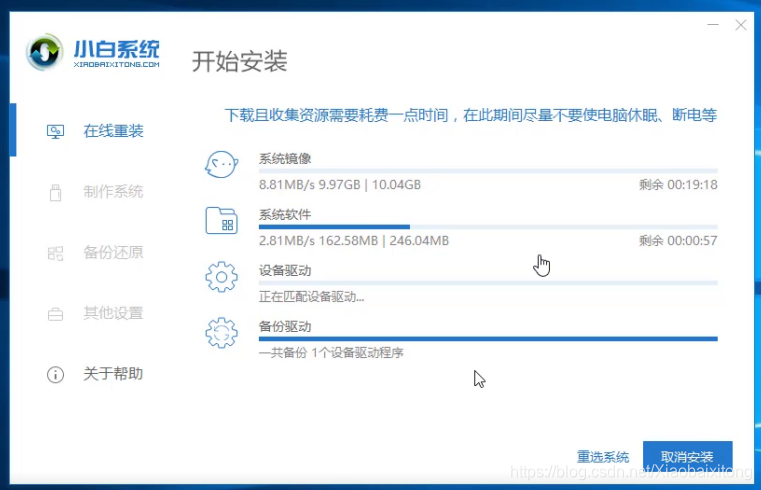The height and width of the screenshot is (490, 761).
Task: Click the 小白系统 brand name text
Action: point(116,49)
